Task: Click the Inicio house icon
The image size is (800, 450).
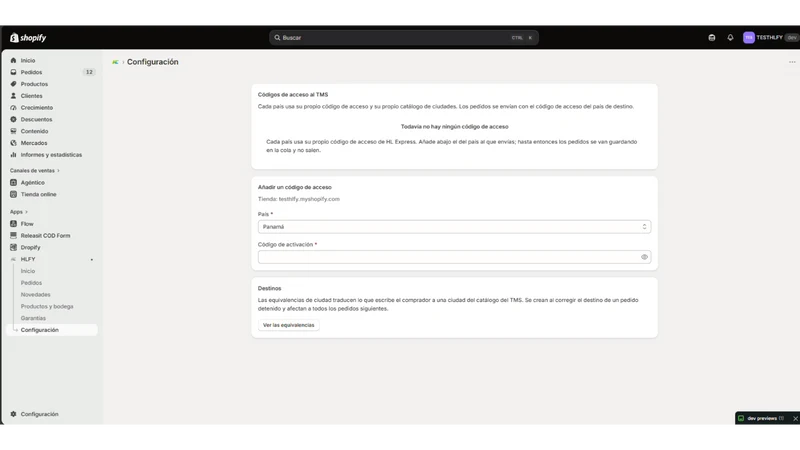Action: (x=13, y=60)
